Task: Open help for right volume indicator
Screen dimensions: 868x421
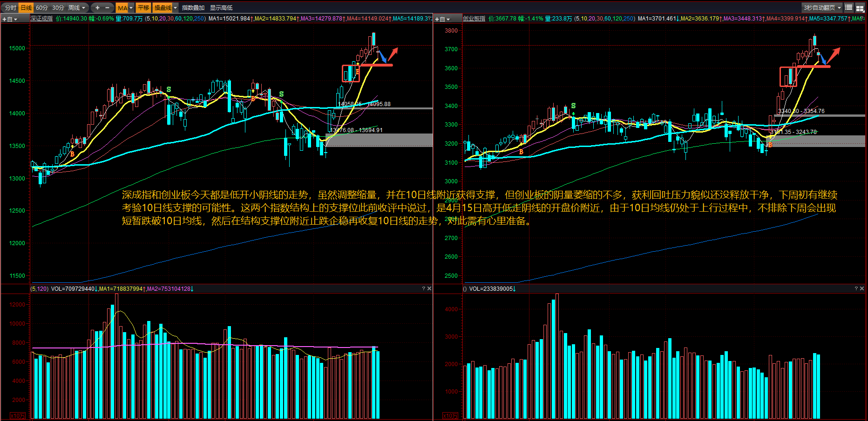Action: pyautogui.click(x=856, y=289)
